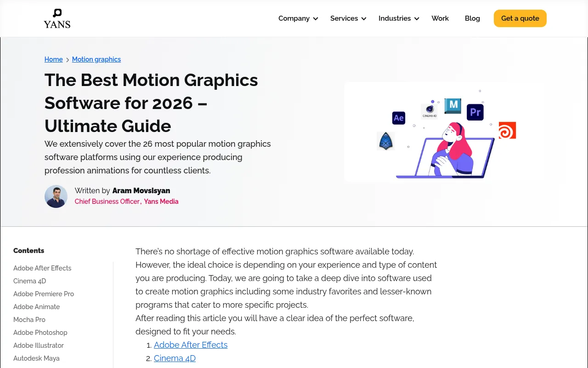
Task: Click the Cinema 4D icon in hero image
Action: (430, 110)
